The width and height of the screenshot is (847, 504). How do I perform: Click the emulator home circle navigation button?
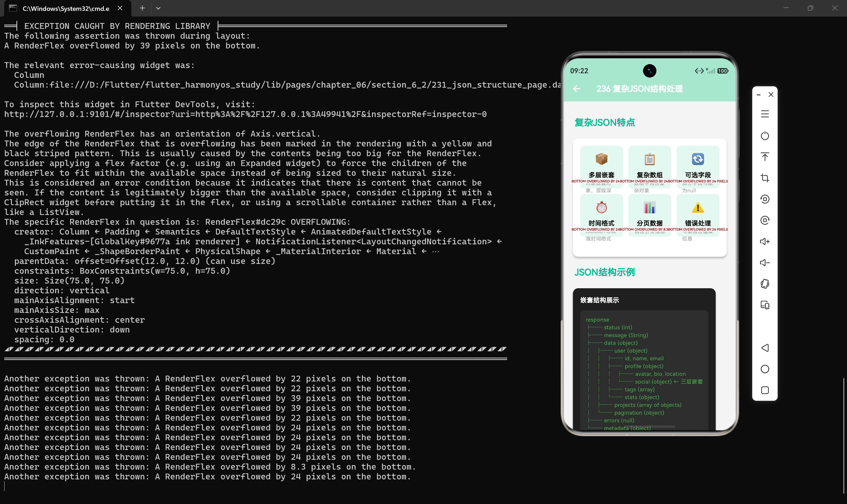[x=765, y=369]
